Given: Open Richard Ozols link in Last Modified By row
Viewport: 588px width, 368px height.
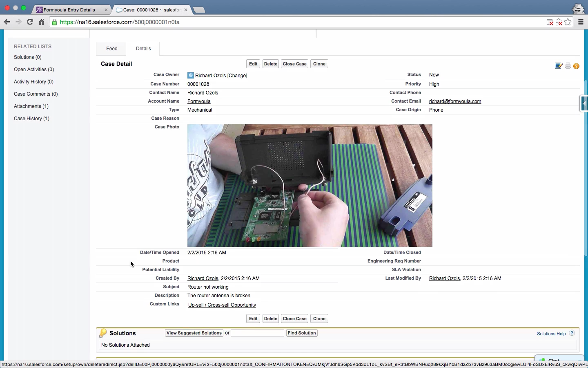Looking at the screenshot, I should click(x=444, y=278).
